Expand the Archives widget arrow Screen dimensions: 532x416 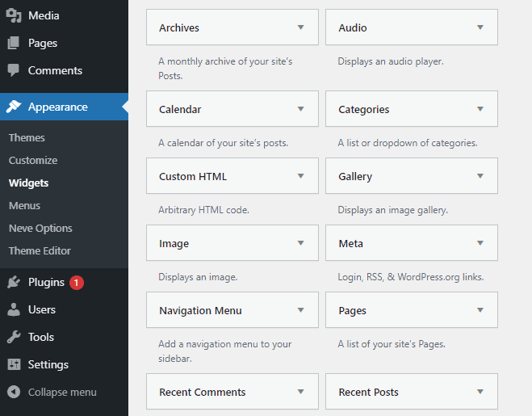click(x=300, y=27)
